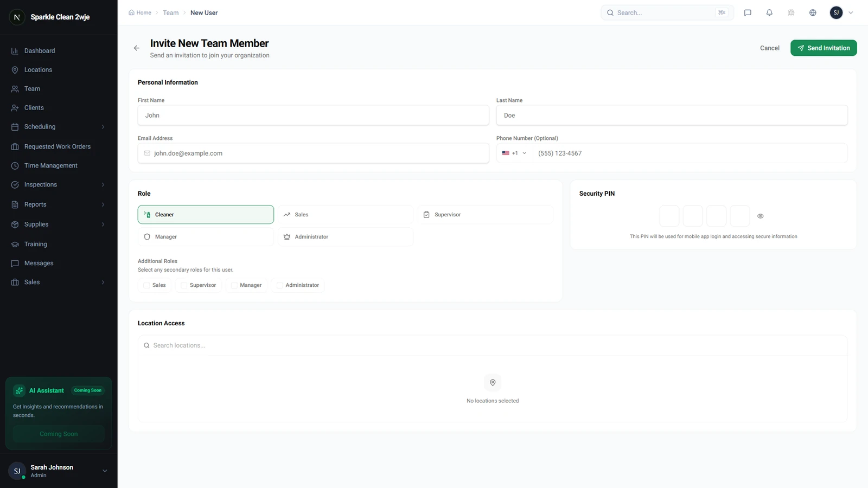Open the +1 country code dropdown
Image resolution: width=868 pixels, height=488 pixels.
point(514,153)
